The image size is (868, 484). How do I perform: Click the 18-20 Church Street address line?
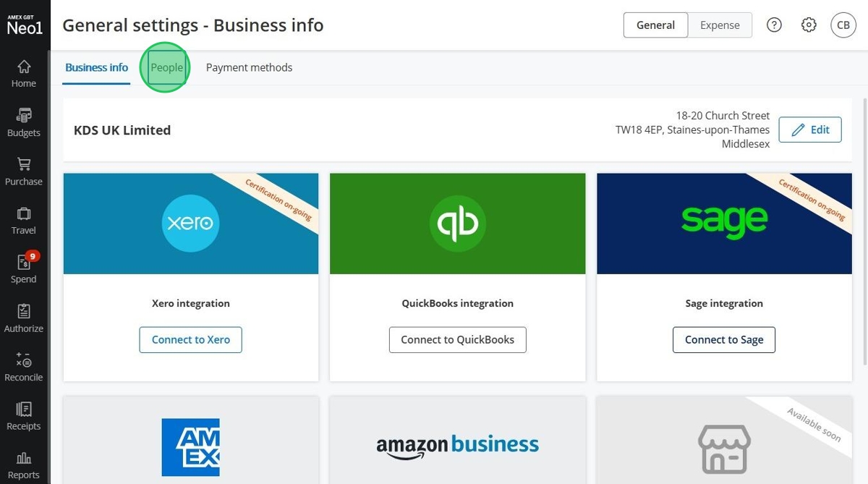723,116
